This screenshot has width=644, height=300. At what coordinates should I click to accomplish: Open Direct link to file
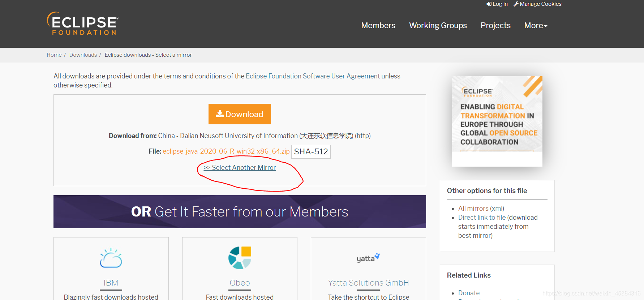[x=482, y=217]
